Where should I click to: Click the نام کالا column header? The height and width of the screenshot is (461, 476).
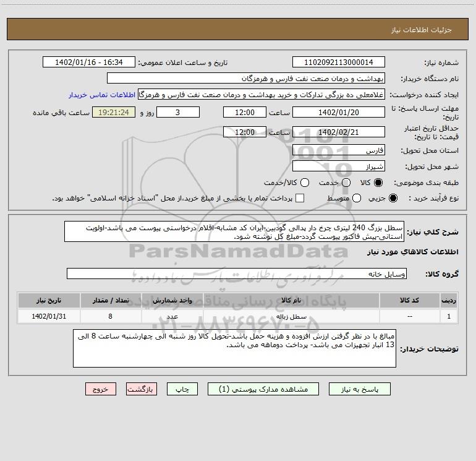[291, 300]
